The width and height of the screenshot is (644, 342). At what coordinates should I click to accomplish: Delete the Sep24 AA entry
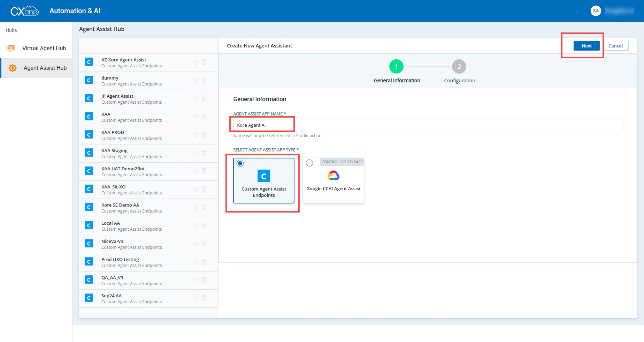pyautogui.click(x=204, y=298)
